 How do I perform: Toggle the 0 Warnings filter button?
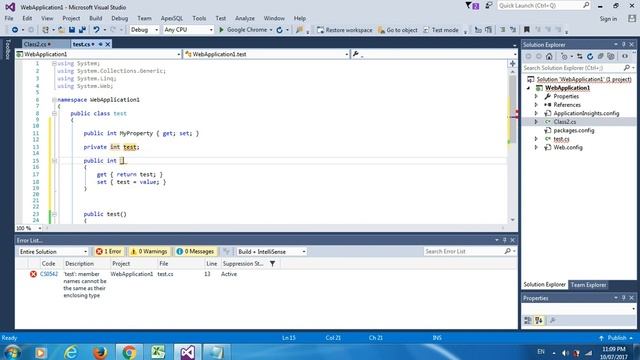(x=149, y=251)
